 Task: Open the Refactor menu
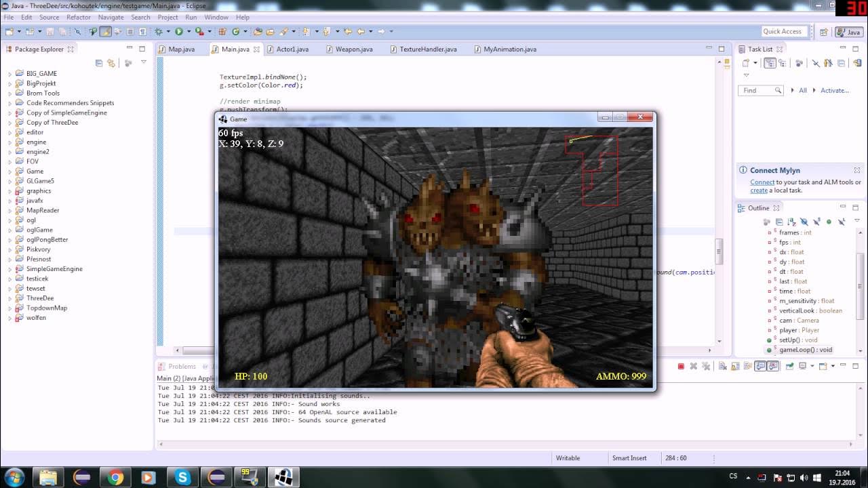click(79, 17)
